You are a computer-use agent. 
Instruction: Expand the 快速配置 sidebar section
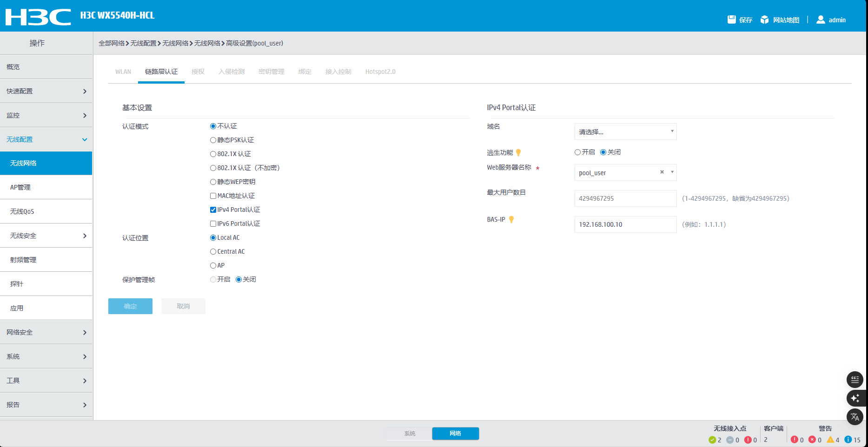pyautogui.click(x=46, y=91)
